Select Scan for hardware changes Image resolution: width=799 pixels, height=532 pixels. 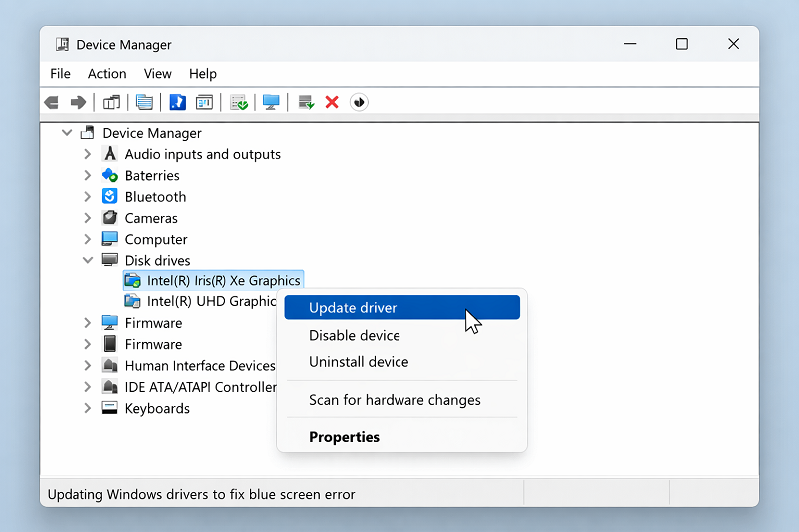402,400
